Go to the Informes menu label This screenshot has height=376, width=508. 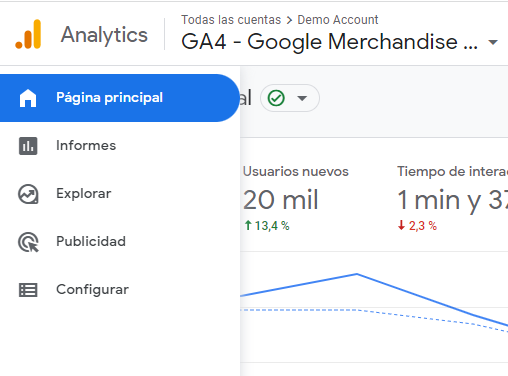pyautogui.click(x=86, y=146)
